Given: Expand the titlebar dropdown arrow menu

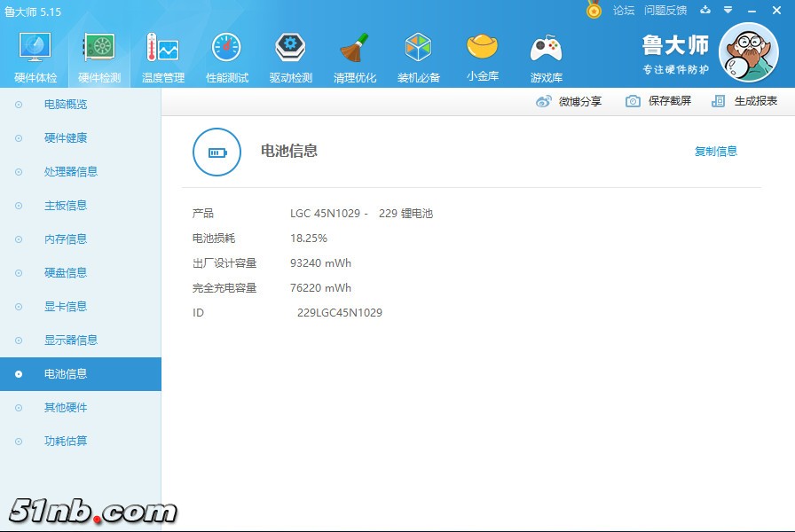Looking at the screenshot, I should click(x=728, y=10).
